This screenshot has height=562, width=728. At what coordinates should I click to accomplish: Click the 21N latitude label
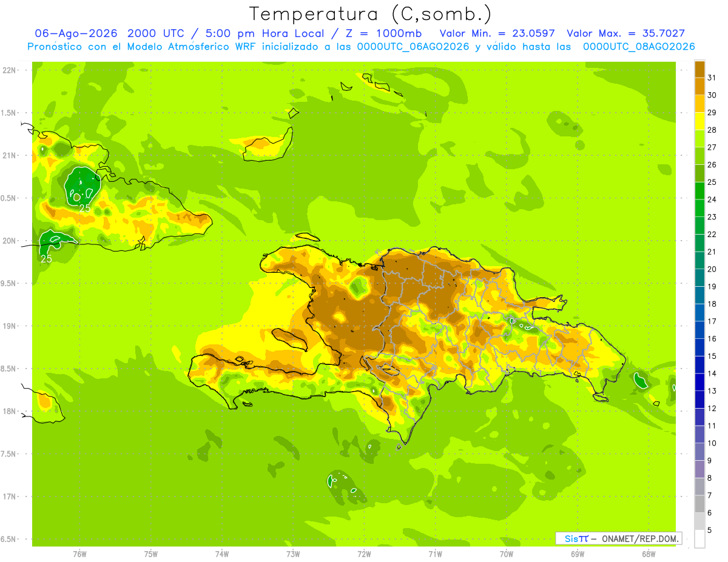(9, 155)
